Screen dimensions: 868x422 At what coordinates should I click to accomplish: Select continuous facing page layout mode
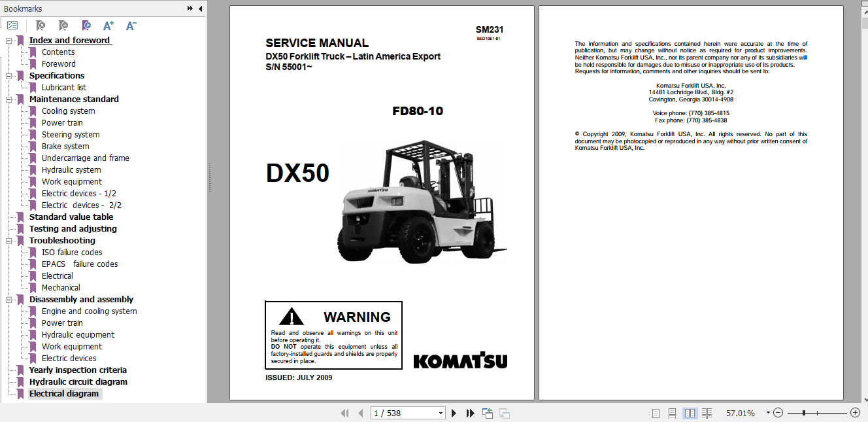coord(707,413)
